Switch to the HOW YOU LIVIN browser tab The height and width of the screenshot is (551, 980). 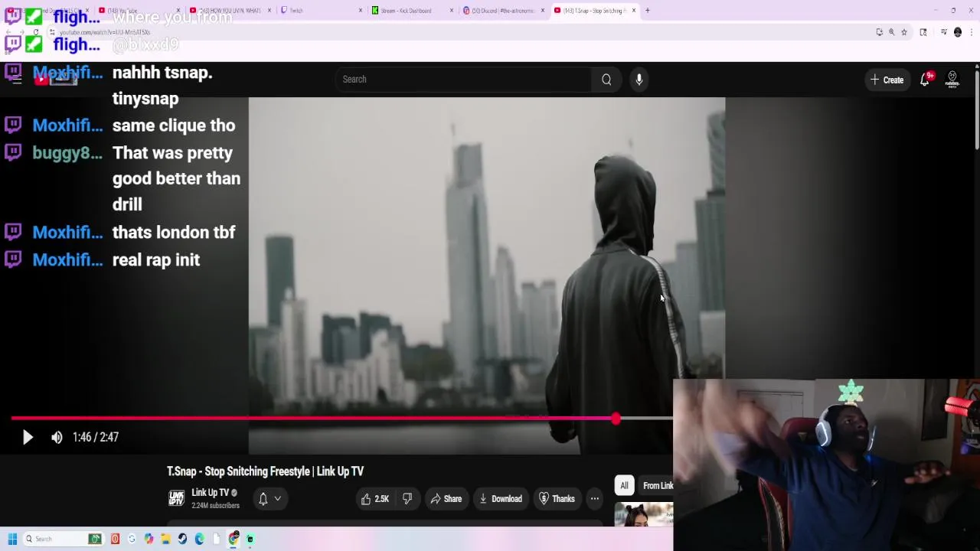coord(230,11)
